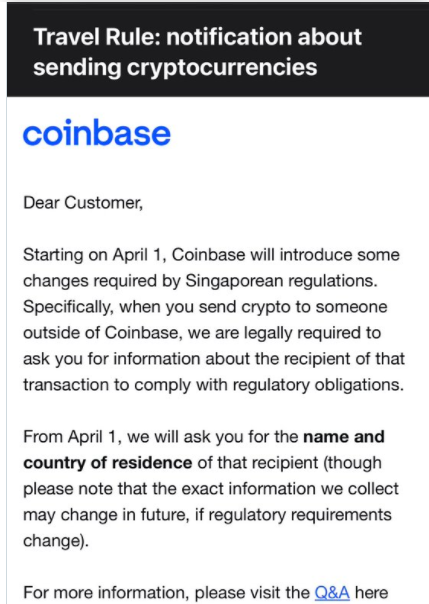Click the final "change)." word
Viewport: 429px width, 604px height.
[56, 541]
